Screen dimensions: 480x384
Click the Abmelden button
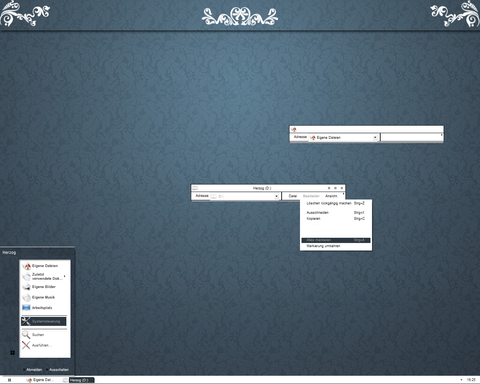tap(33, 370)
